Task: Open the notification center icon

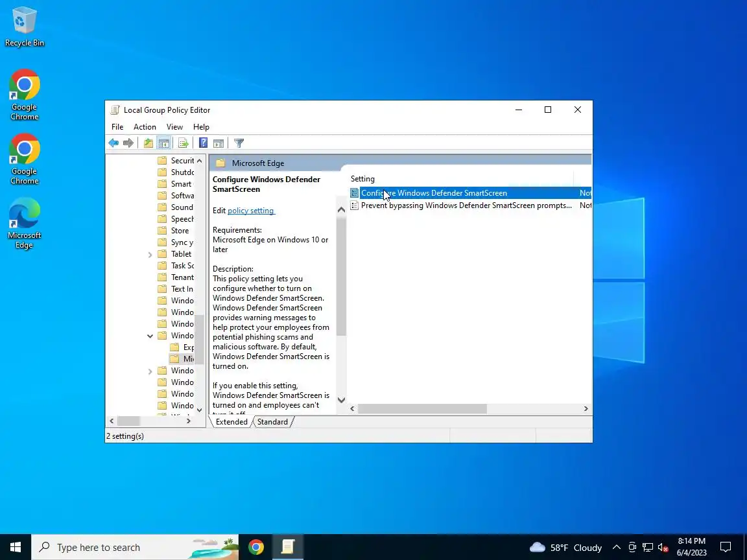Action: [726, 547]
